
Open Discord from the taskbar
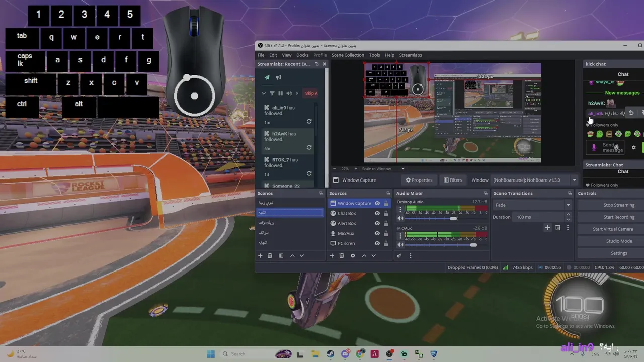point(345,354)
